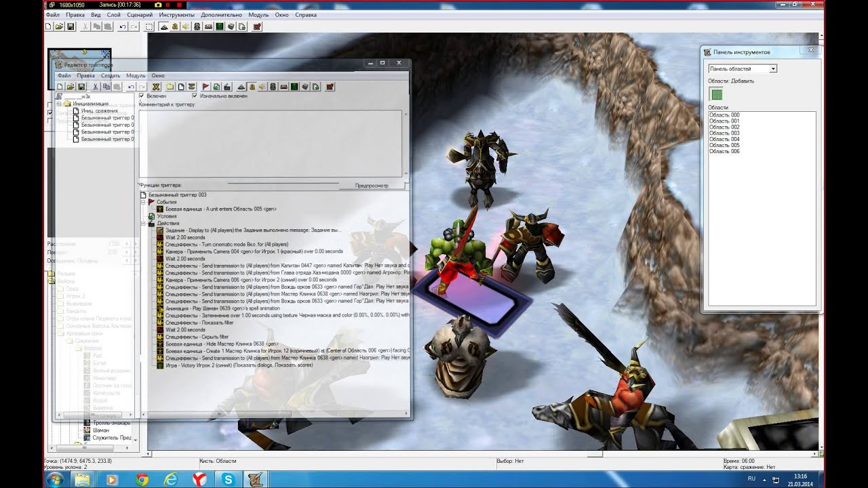Activate the selection brush in main toolbar

click(x=149, y=27)
